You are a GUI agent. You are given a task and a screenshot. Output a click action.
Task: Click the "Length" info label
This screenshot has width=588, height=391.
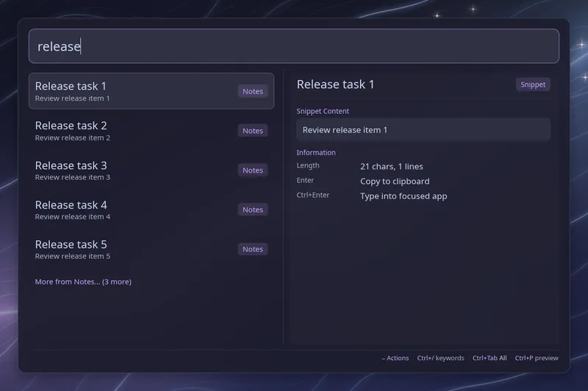[308, 165]
